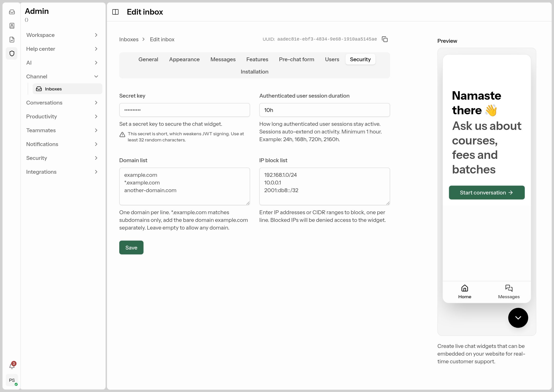This screenshot has height=392, width=554.
Task: Open Inboxes under Channel in sidebar
Action: pos(67,89)
